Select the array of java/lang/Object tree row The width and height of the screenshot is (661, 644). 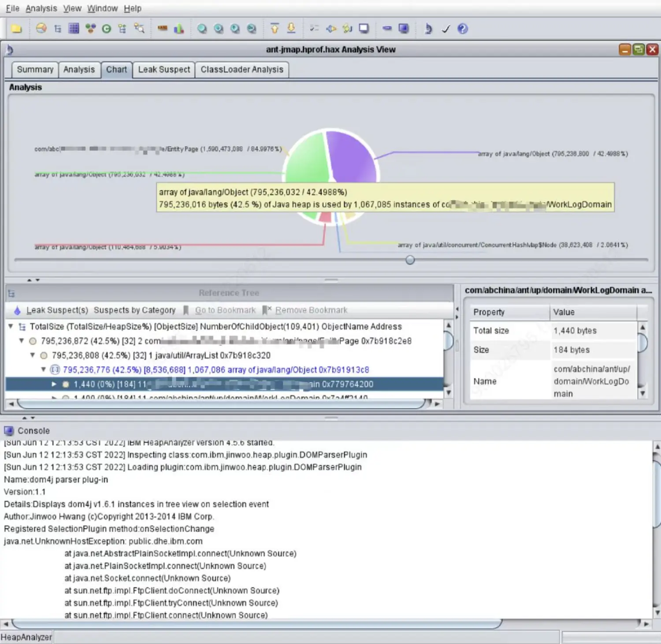(x=216, y=370)
